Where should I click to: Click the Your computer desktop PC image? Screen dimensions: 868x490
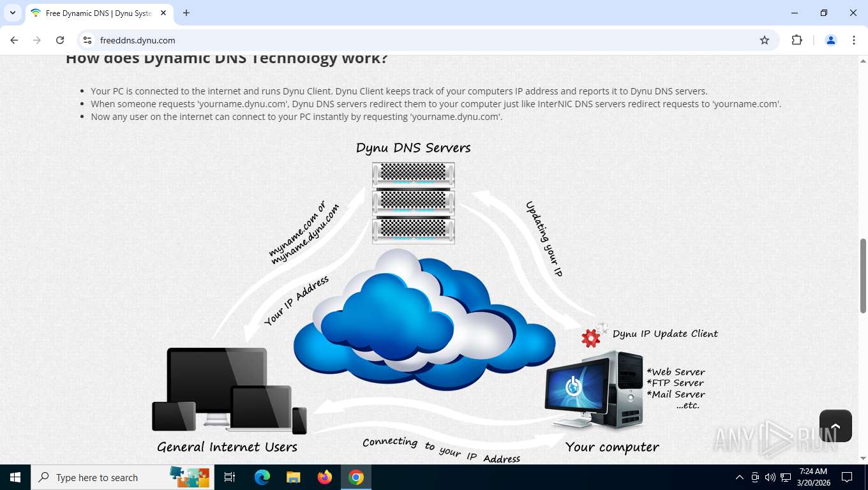coord(594,390)
